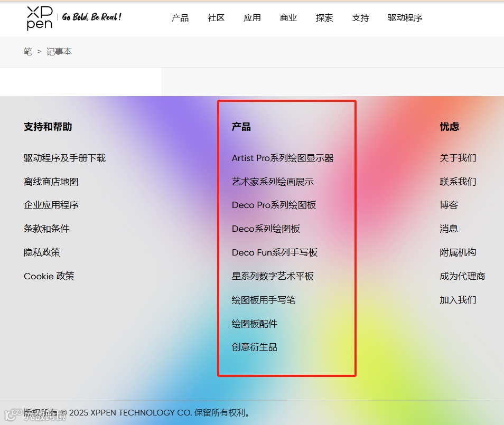
Task: Open 关于我们 link
Action: point(458,158)
